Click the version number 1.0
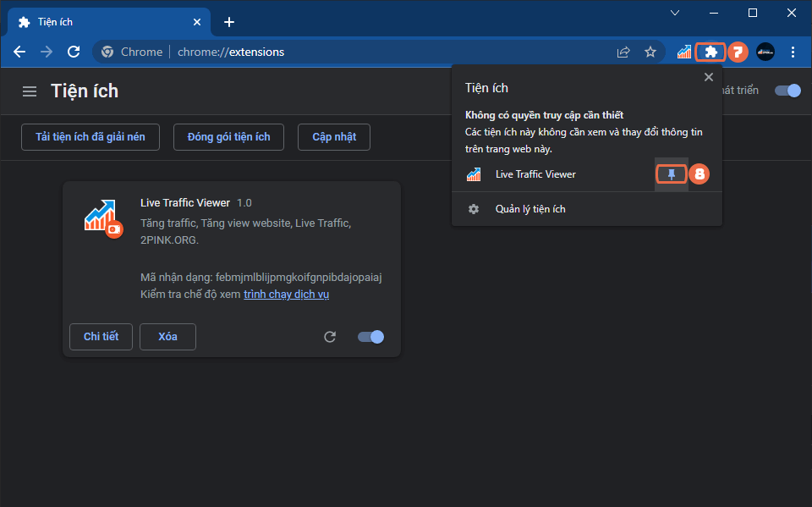The height and width of the screenshot is (507, 812). tap(244, 203)
